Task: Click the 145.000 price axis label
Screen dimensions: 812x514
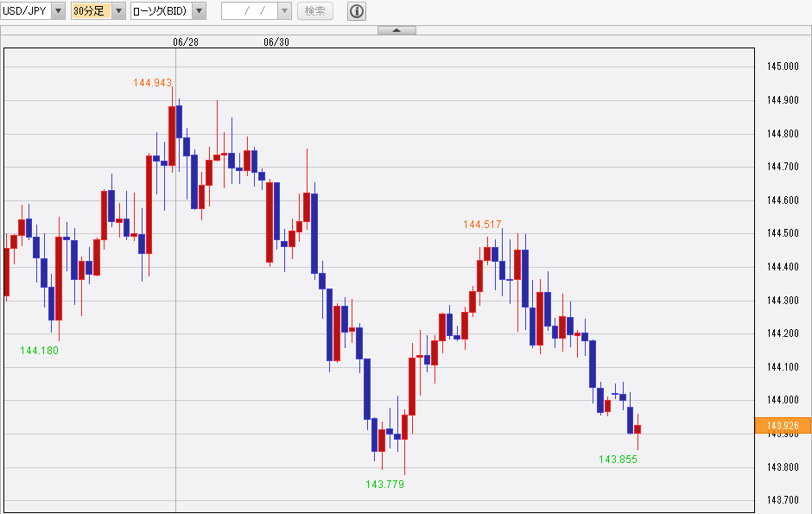Action: [783, 67]
